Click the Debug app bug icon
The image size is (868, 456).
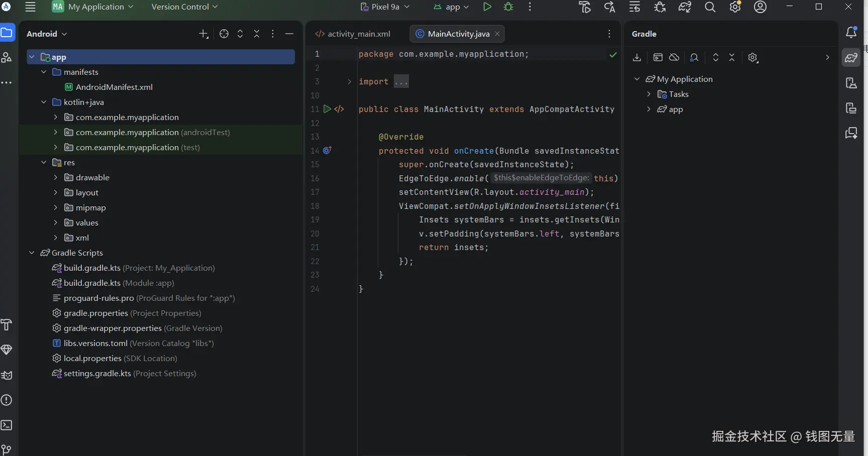coord(508,7)
